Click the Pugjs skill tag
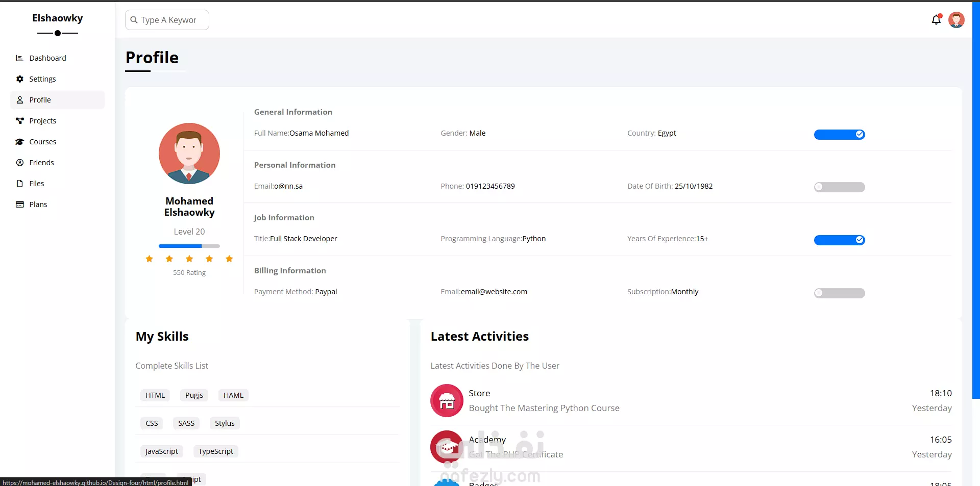Screen dimensions: 980x486 pyautogui.click(x=194, y=395)
